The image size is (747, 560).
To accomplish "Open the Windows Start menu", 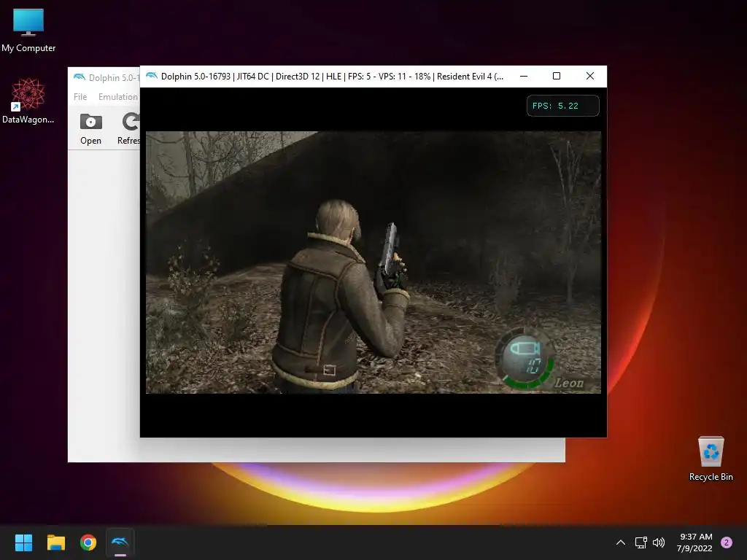I will (23, 542).
